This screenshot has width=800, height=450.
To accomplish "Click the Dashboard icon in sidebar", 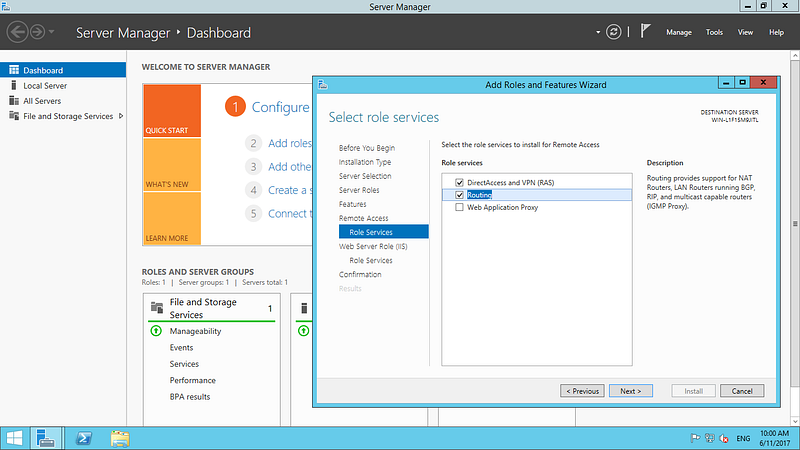I will click(14, 70).
